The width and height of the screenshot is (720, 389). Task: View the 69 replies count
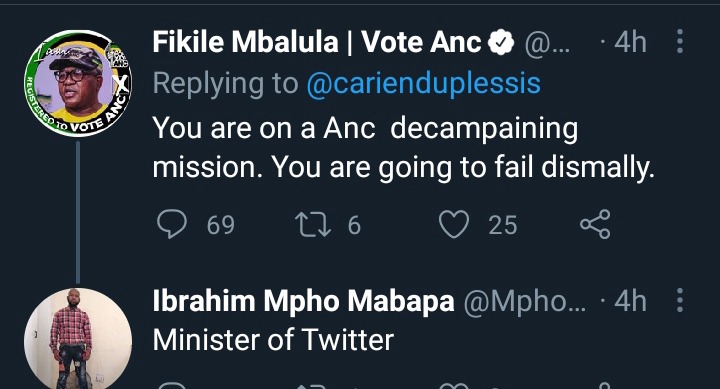tap(220, 225)
